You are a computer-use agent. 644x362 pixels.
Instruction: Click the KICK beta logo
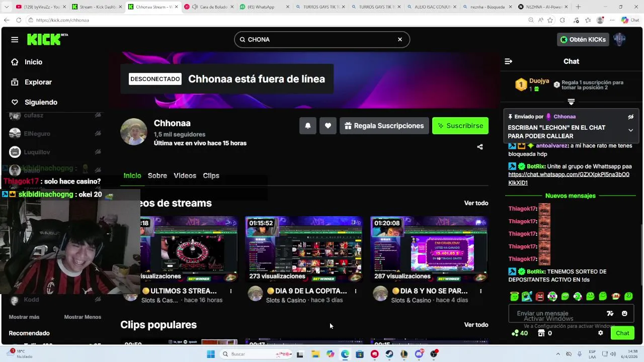47,39
